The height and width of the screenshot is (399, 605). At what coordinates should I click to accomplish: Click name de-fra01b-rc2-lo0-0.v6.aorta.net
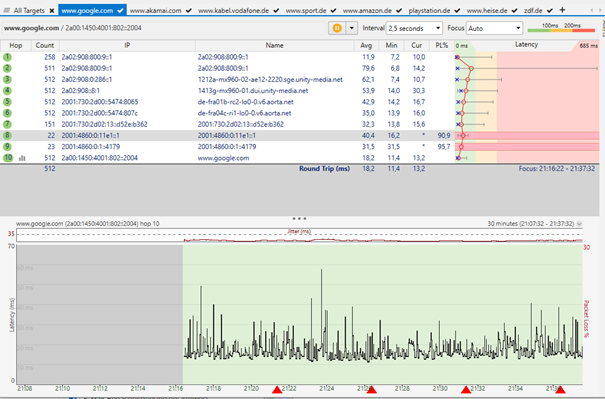coord(245,102)
